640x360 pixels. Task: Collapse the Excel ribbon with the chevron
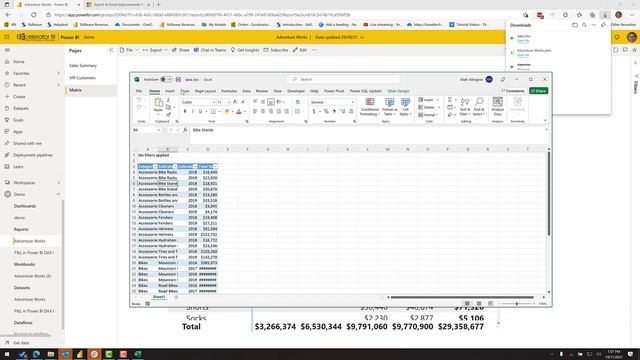point(545,121)
